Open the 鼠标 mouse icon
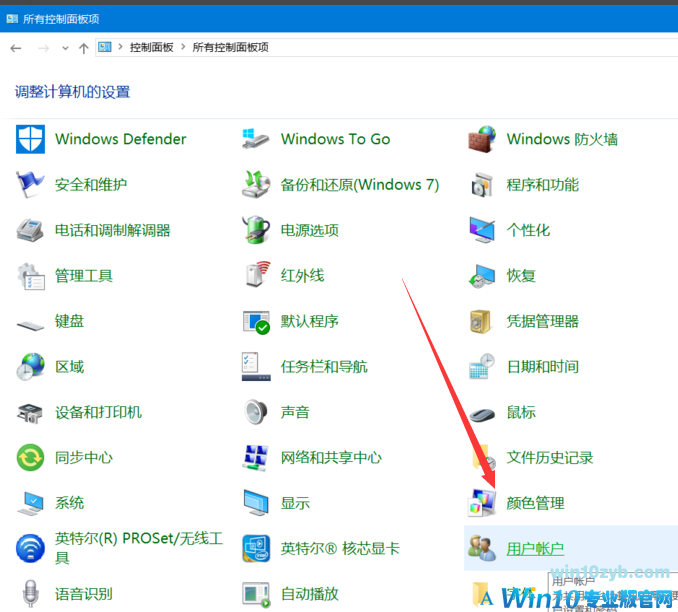 (x=482, y=415)
